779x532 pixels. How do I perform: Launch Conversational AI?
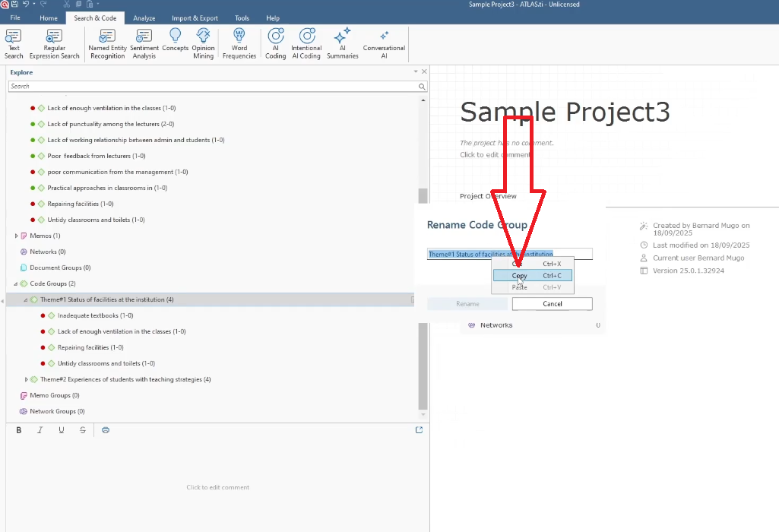tap(384, 43)
